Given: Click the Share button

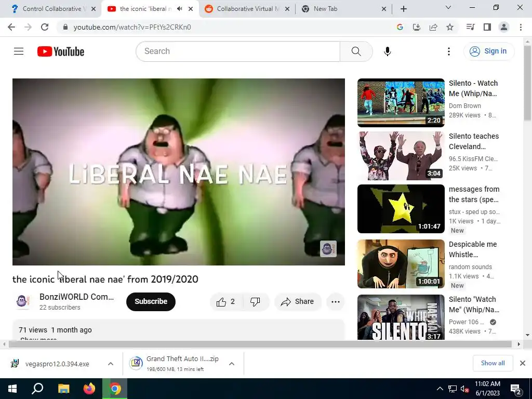Looking at the screenshot, I should 298,302.
